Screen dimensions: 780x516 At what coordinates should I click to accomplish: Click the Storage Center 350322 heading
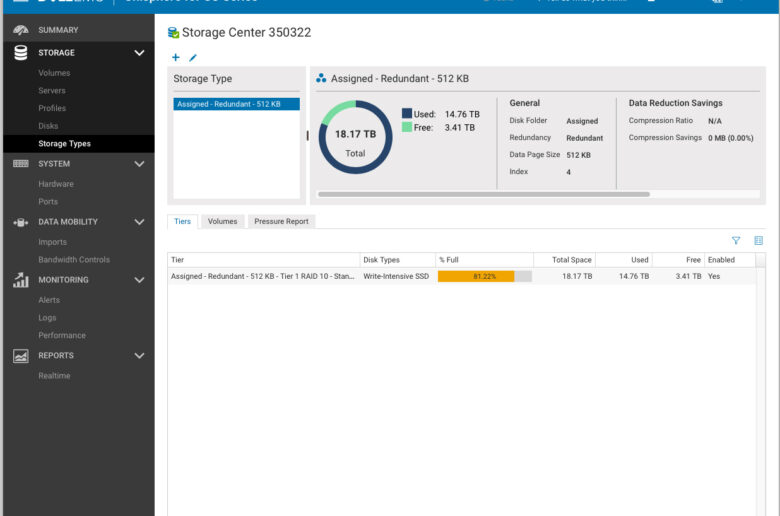click(x=246, y=32)
